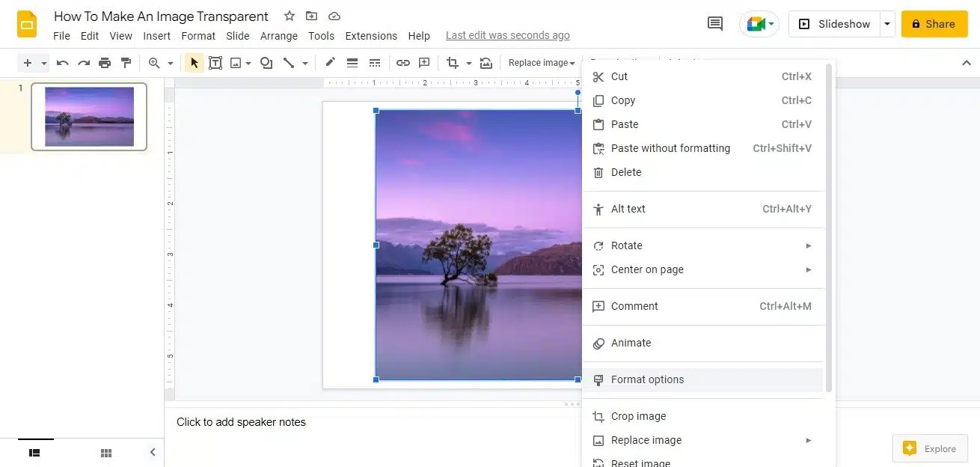Image resolution: width=980 pixels, height=467 pixels.
Task: Open 'Last edit was seconds ago' link
Action: [508, 35]
